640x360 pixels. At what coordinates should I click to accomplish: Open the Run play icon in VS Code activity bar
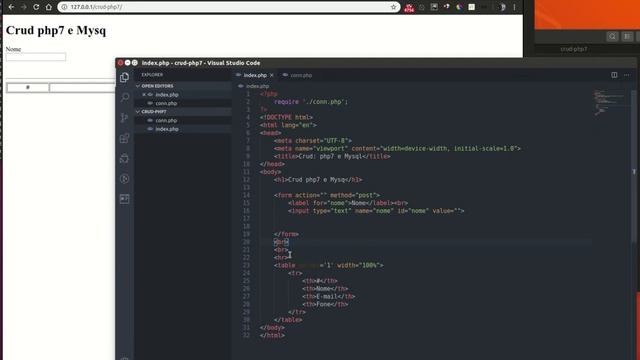[124, 178]
